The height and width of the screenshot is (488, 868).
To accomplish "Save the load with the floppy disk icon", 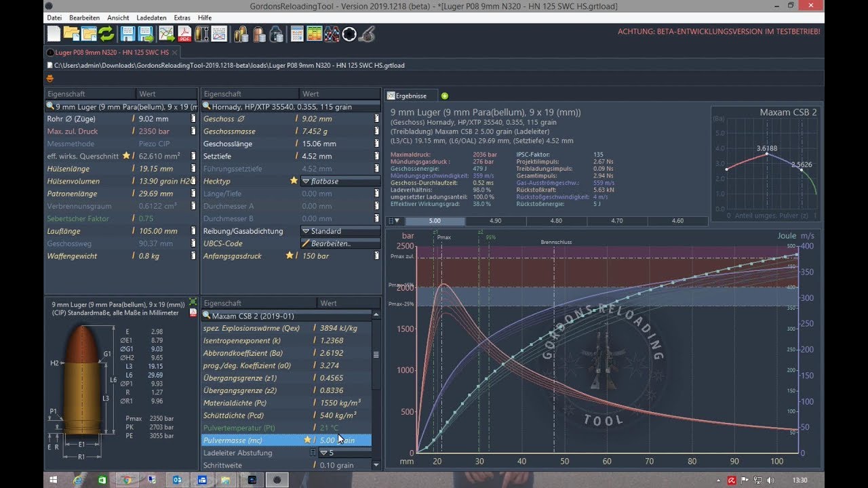I will click(x=128, y=33).
